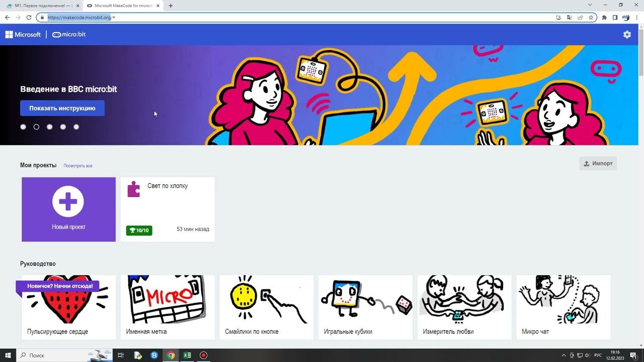Open Смайлики по кнопке tutorial

(x=267, y=307)
